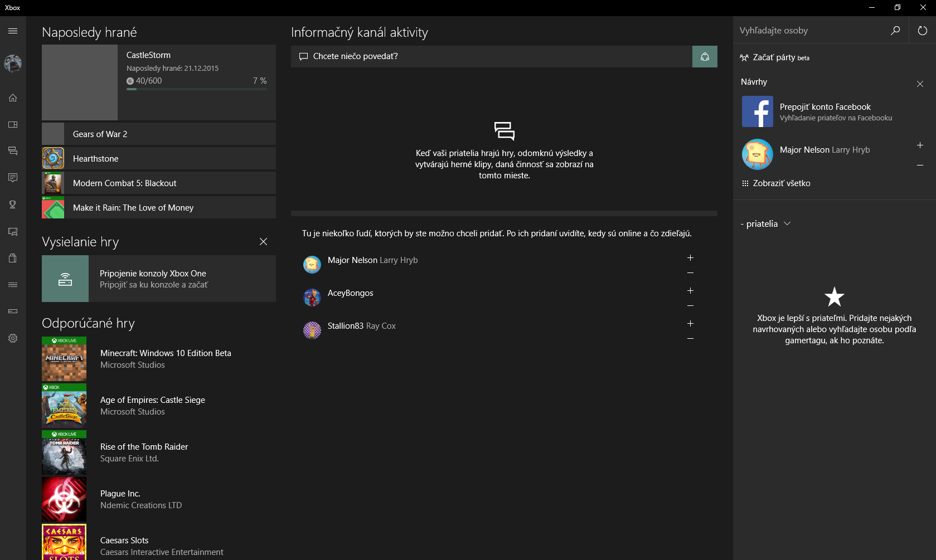Click Major Nelson avatar in Návrhy

pos(757,154)
